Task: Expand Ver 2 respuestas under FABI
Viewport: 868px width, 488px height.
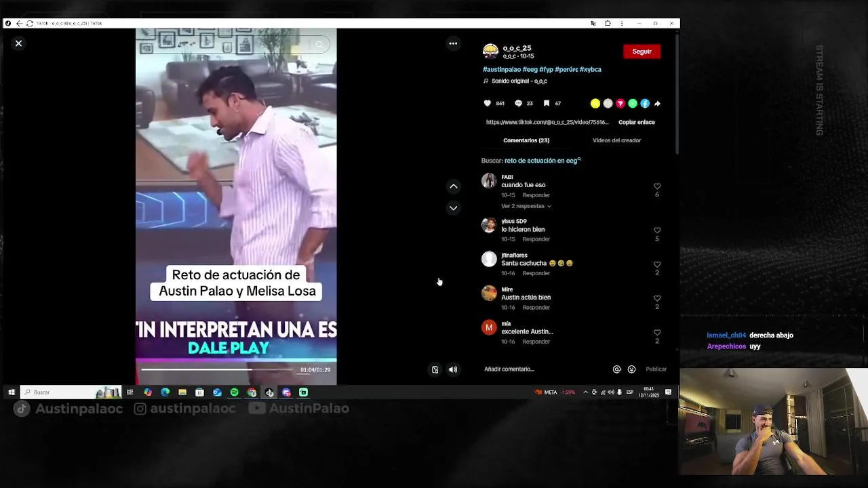Action: coord(526,206)
